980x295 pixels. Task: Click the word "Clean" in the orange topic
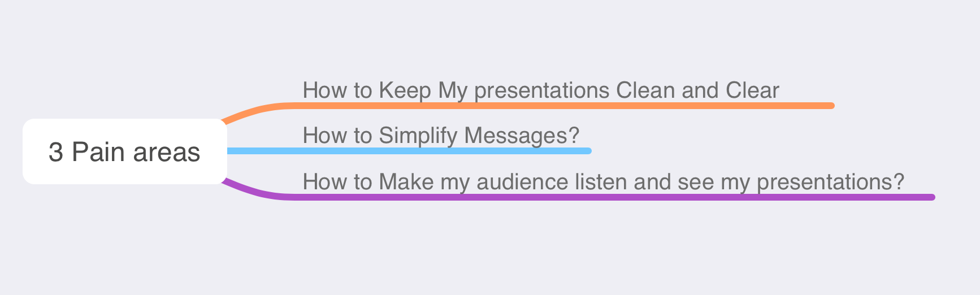(x=645, y=90)
